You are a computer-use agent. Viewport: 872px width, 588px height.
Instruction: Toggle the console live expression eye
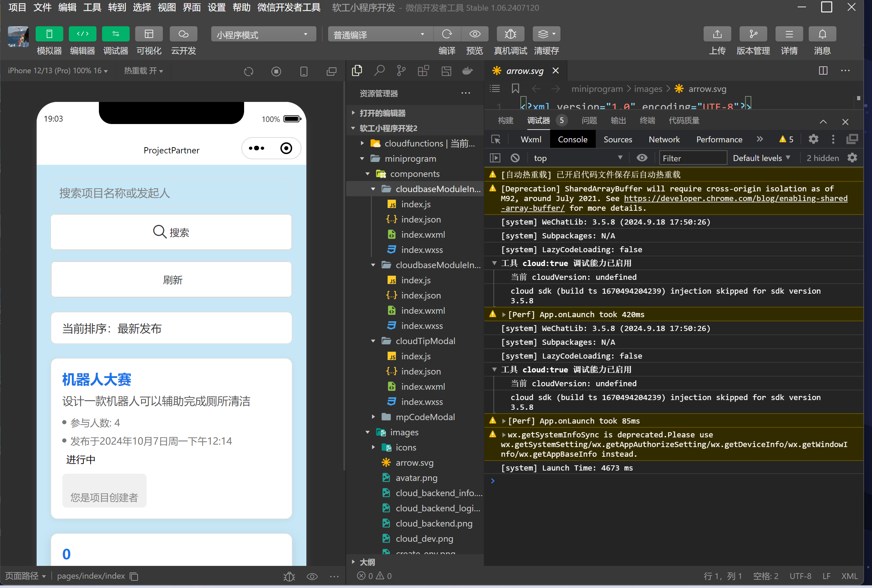tap(642, 158)
